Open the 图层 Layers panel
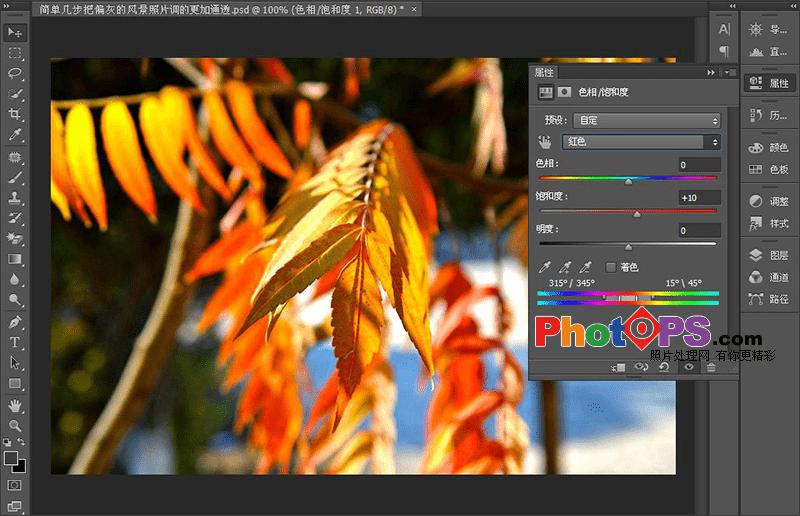Screen dimensions: 800x516 click(768, 255)
